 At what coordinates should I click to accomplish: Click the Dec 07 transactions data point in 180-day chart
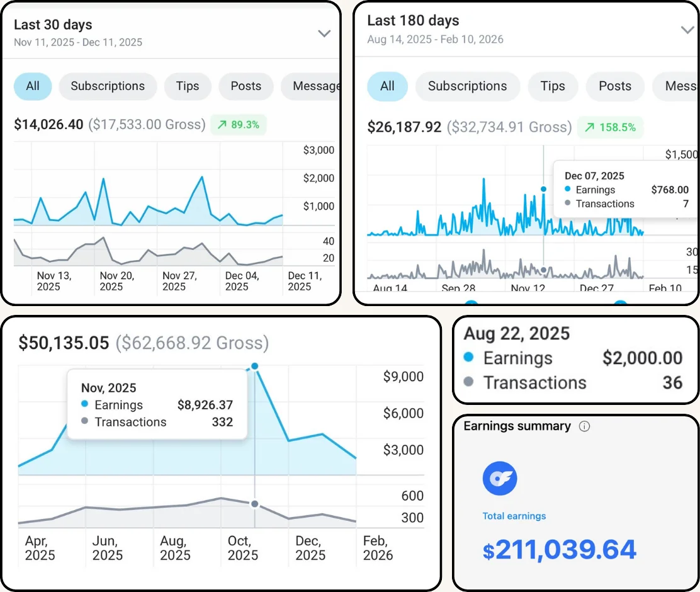point(543,270)
